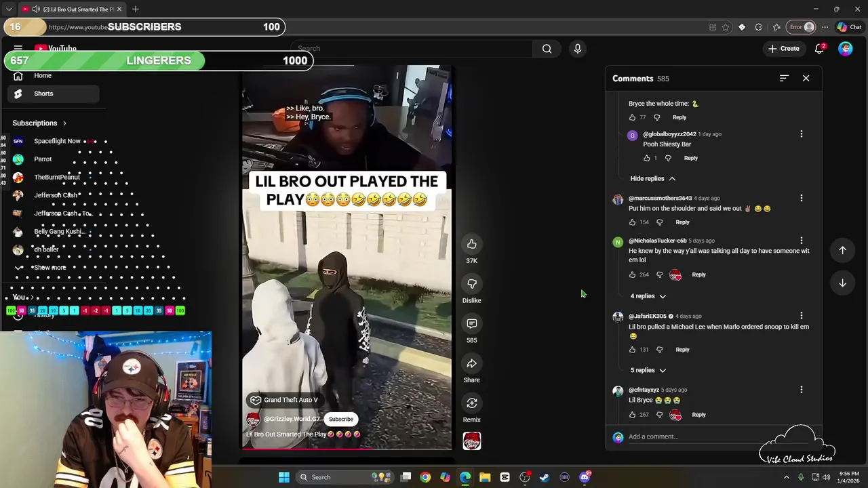This screenshot has height=488, width=868.
Task: Like NicholasTucker-c6b's comment
Action: [x=633, y=274]
